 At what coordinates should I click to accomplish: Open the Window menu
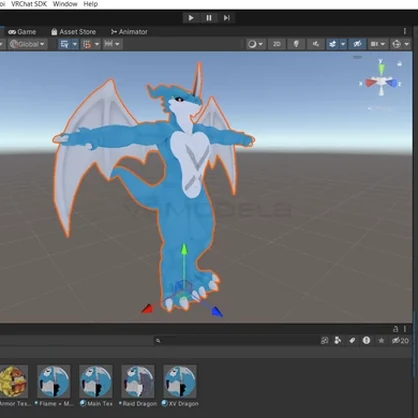pos(65,4)
